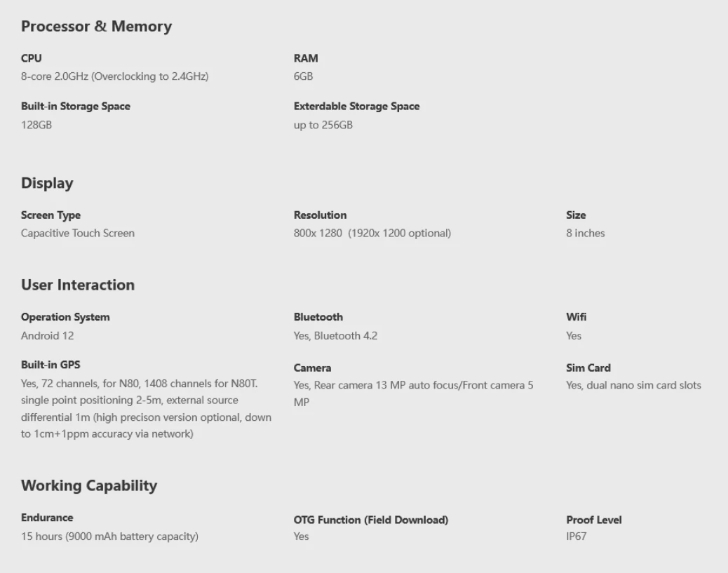This screenshot has width=728, height=573.
Task: Click the Bluetooth 4.2 value text
Action: click(335, 336)
